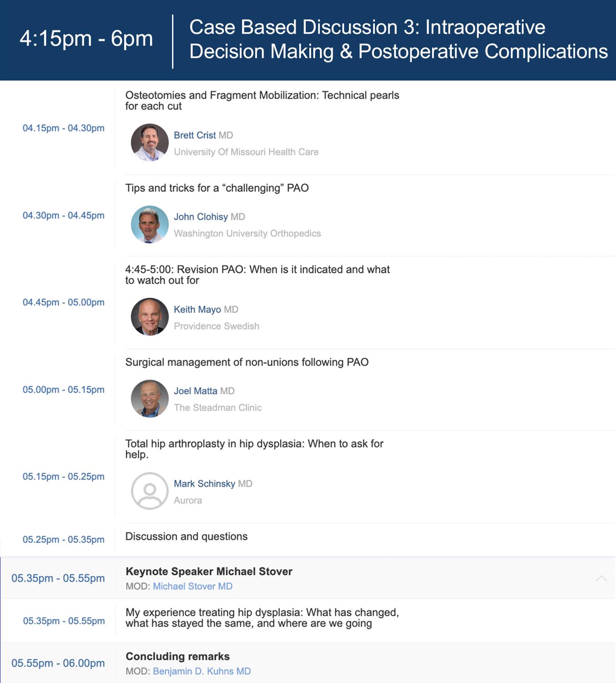Click Joel Matta's profile photo
616x683 pixels.
pyautogui.click(x=150, y=398)
